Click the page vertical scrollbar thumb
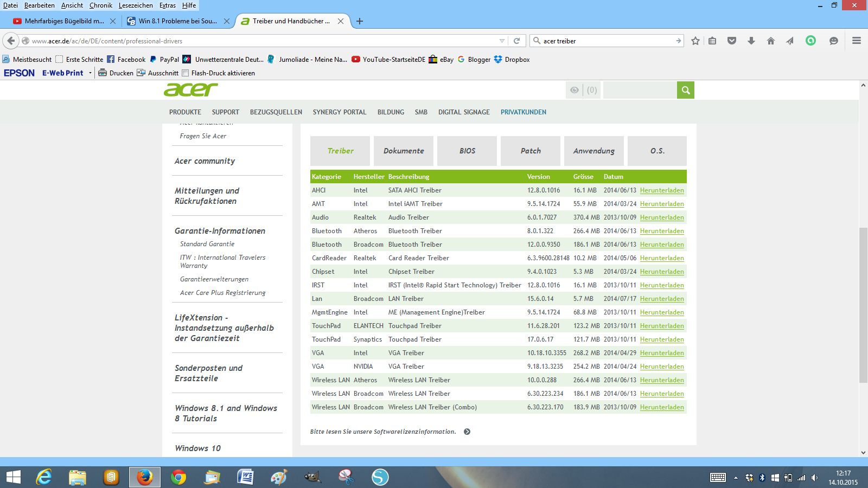 coord(863,305)
